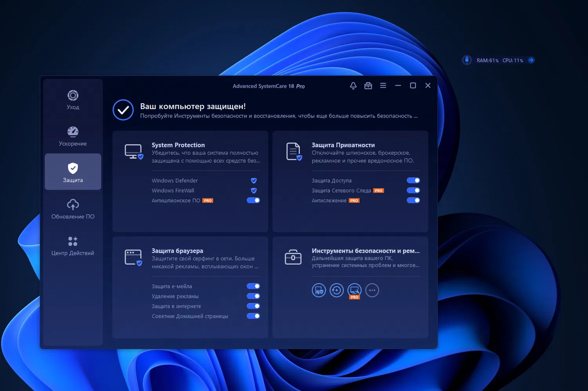
Task: Click the Ускорение speedometer icon
Action: pyautogui.click(x=73, y=132)
